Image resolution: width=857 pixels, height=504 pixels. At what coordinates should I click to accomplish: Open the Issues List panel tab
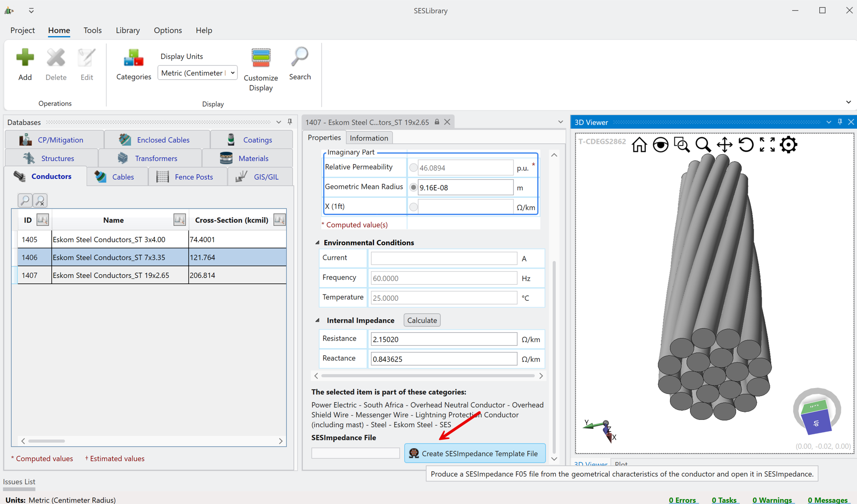pyautogui.click(x=19, y=482)
